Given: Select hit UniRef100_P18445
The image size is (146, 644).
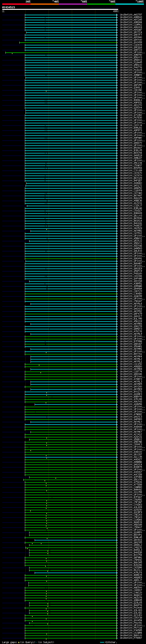Looking at the screenshot, I should (131, 63).
